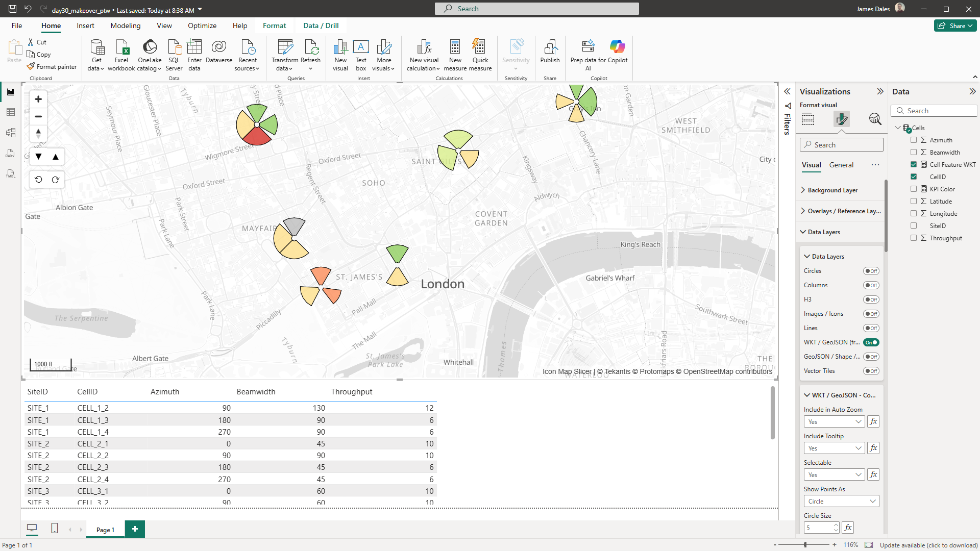Expand the Background Layer section

point(832,190)
